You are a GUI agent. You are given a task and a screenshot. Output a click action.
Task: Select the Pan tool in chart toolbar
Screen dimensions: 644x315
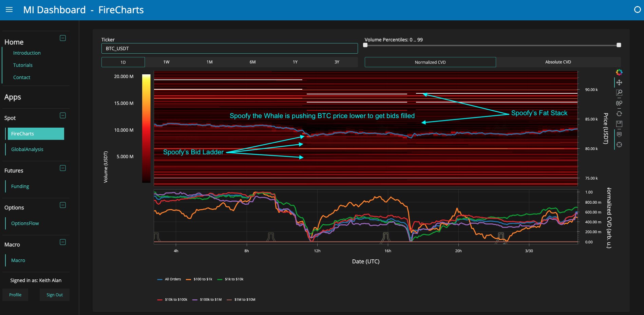click(619, 82)
